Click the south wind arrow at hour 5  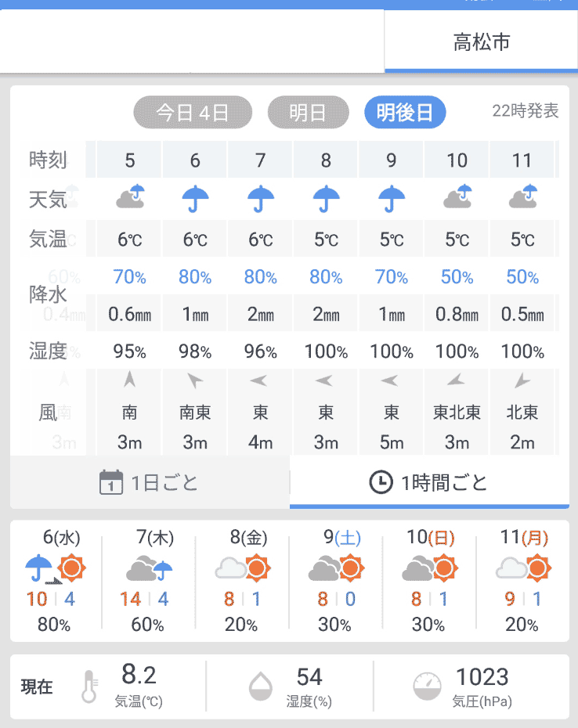pyautogui.click(x=130, y=380)
